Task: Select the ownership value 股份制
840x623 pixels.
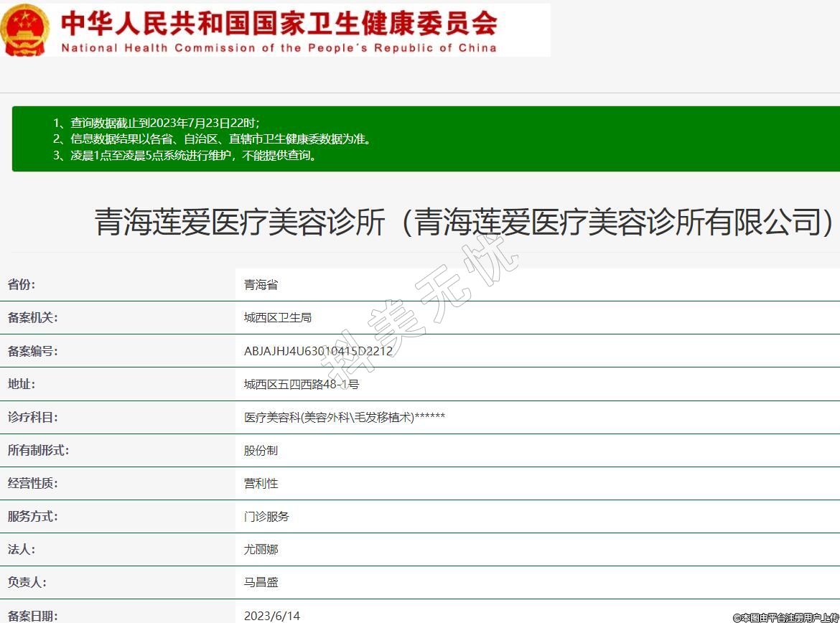Action: [261, 451]
